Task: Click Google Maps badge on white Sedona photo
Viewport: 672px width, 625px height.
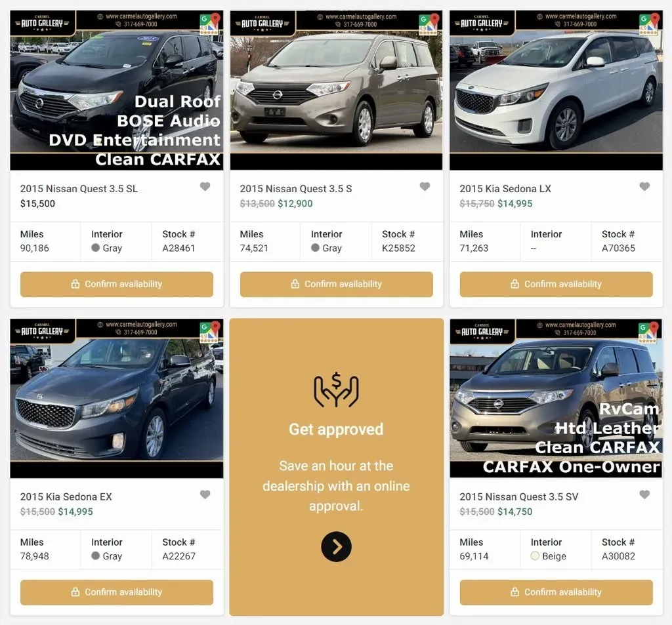Action: (649, 24)
